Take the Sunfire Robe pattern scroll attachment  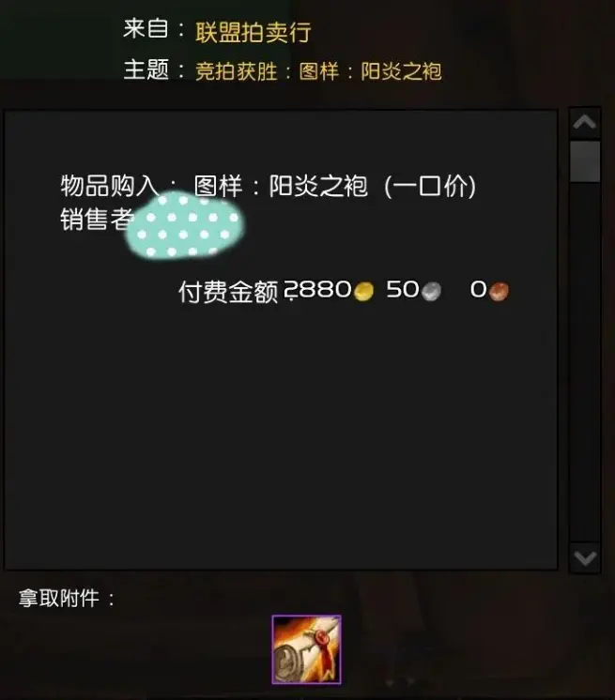[x=306, y=649]
